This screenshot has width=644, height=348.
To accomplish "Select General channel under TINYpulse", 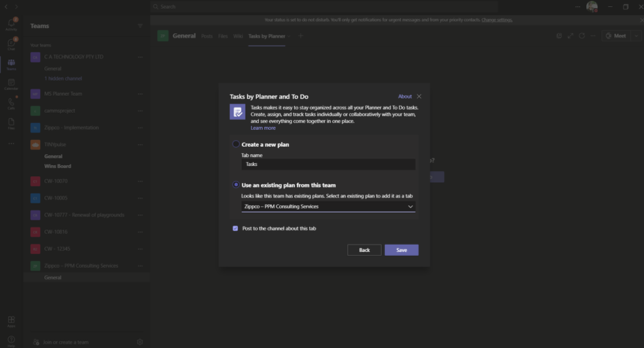I will [53, 156].
